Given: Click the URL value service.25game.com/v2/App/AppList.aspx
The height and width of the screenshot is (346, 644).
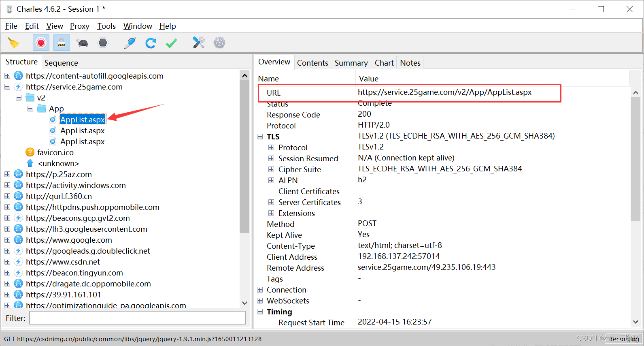Looking at the screenshot, I should [444, 92].
